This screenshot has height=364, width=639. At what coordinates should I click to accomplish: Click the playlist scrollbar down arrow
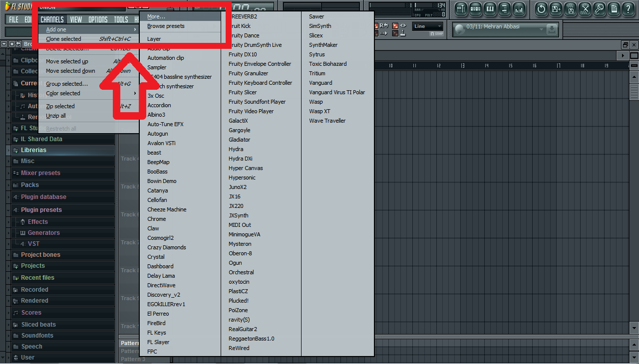click(634, 328)
